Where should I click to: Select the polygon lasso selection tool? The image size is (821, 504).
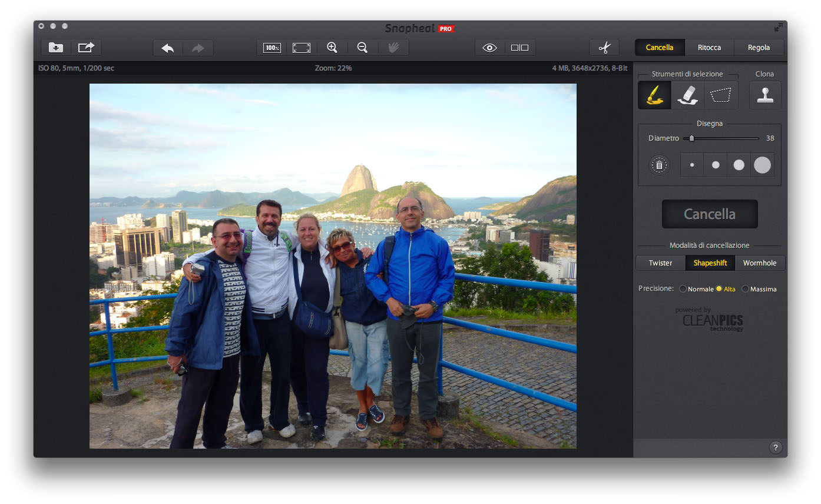[x=721, y=95]
